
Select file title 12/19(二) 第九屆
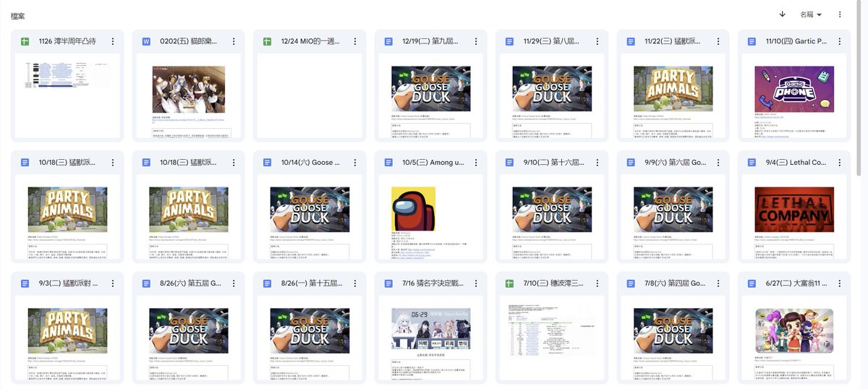(x=431, y=42)
